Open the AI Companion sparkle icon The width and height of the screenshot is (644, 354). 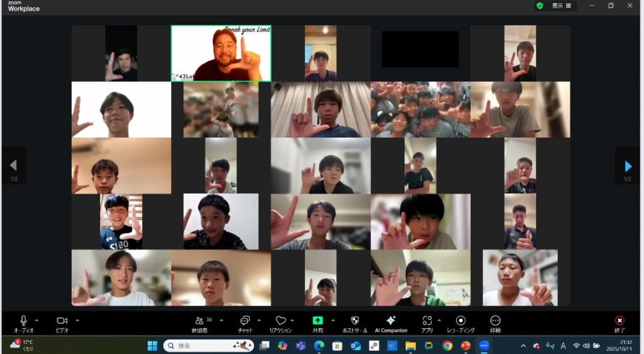tap(391, 321)
